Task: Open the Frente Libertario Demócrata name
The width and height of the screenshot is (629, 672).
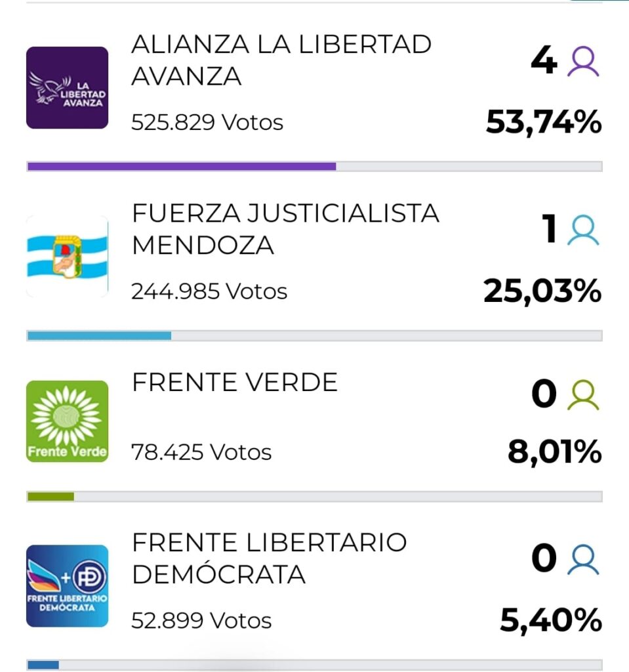Action: coord(269,558)
